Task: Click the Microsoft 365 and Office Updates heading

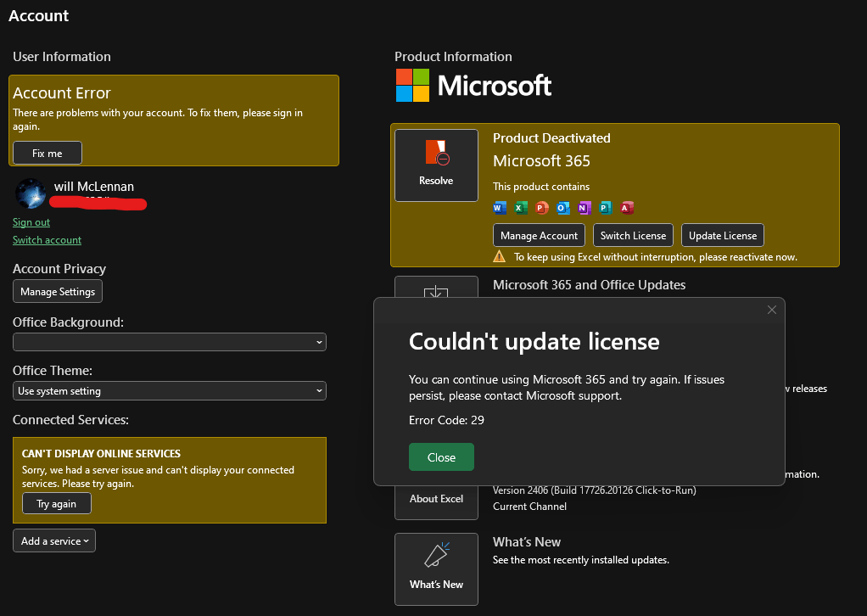Action: point(590,285)
